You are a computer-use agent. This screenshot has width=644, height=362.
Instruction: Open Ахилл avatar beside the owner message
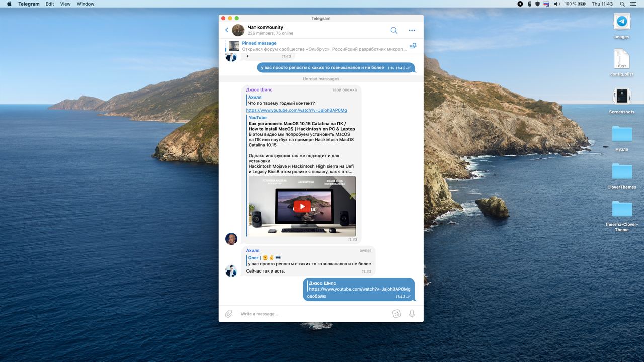coord(231,270)
